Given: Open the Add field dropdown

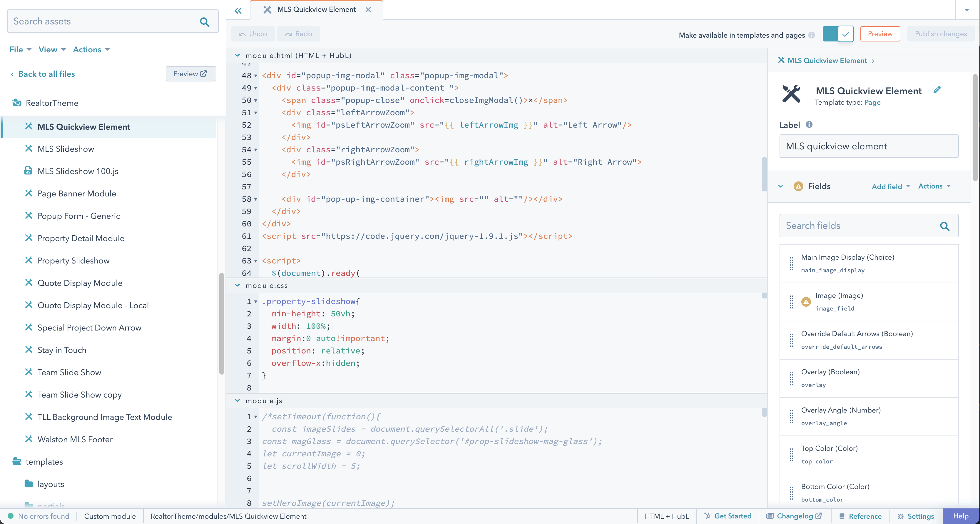Looking at the screenshot, I should [891, 186].
